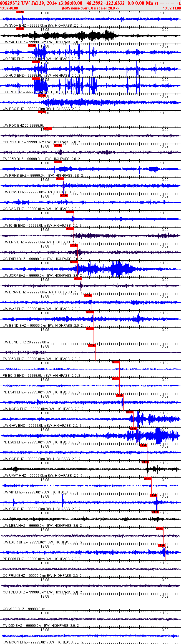Click the 13:09:11.00 end time label
Image resolution: width=181 pixels, height=644 pixels.
(172, 8)
